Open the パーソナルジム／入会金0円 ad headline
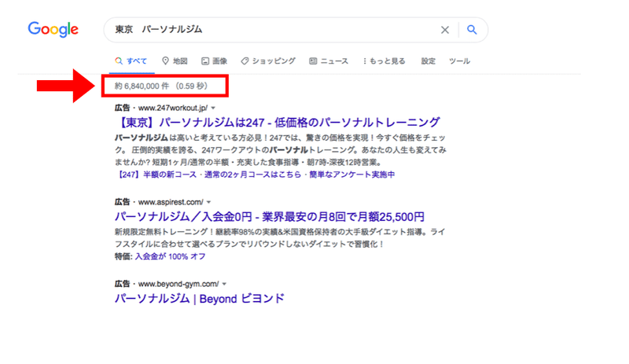629x364 pixels. point(270,217)
